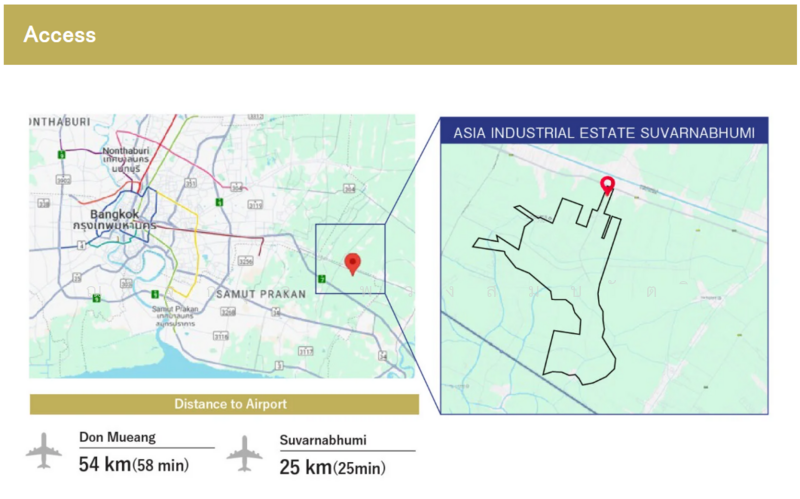Click the 25 km distance text

pyautogui.click(x=305, y=466)
